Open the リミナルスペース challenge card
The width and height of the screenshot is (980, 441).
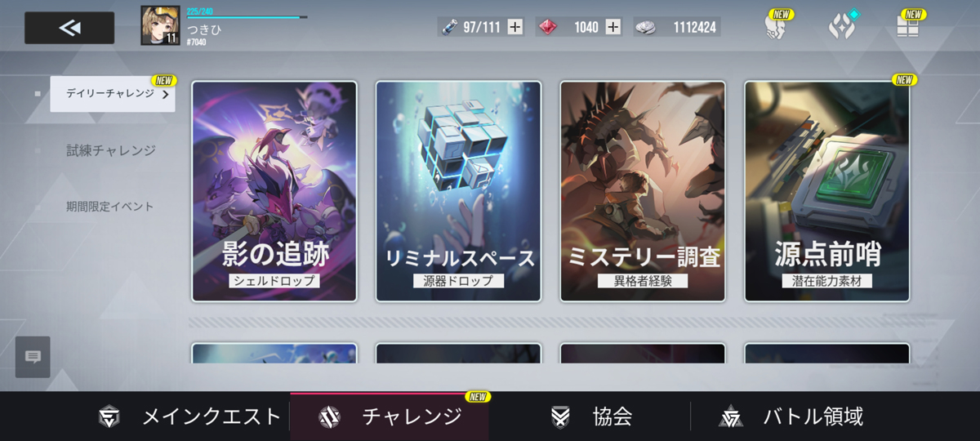tap(459, 191)
